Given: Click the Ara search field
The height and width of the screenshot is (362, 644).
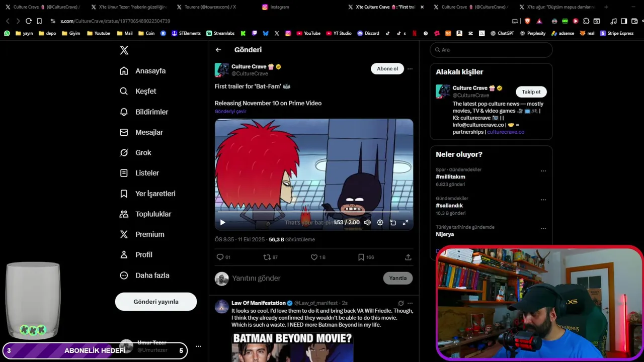Looking at the screenshot, I should (491, 50).
